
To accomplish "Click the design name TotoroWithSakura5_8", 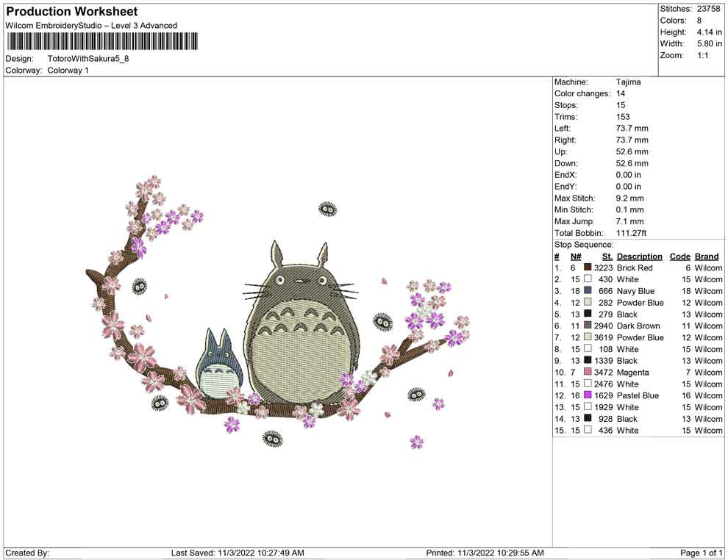I will click(88, 59).
